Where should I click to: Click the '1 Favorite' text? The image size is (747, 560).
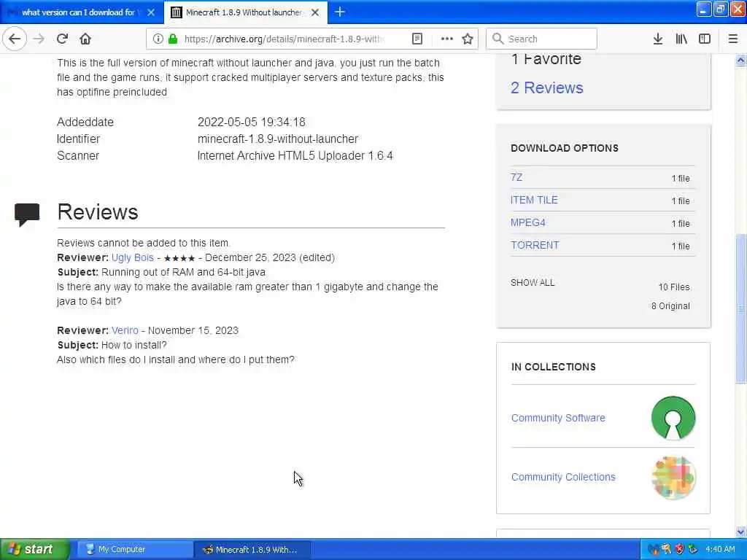[546, 58]
